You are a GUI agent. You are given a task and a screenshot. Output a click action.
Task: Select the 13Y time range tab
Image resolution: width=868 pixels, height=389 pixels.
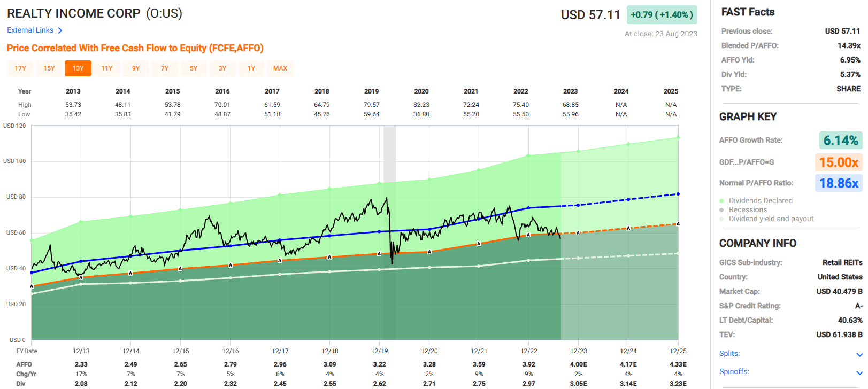coord(78,68)
